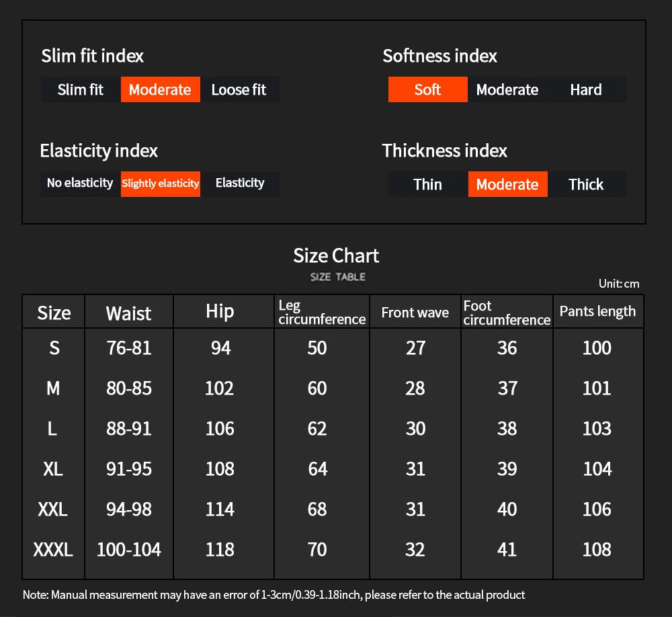Choose Moderate under Softness index

(507, 89)
